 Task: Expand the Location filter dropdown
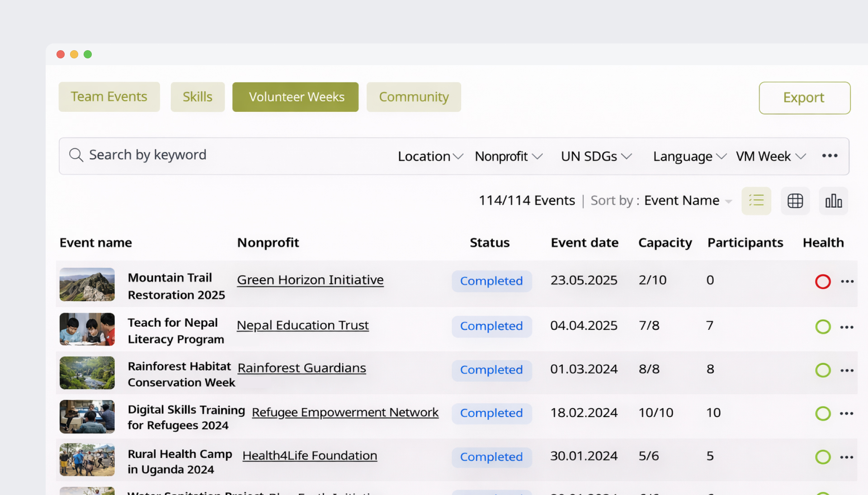(430, 156)
